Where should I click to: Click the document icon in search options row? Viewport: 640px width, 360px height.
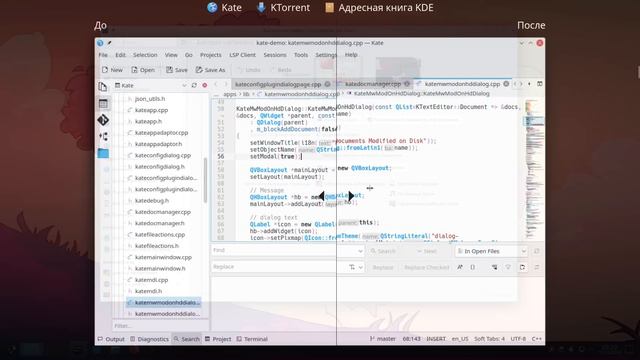click(x=522, y=267)
